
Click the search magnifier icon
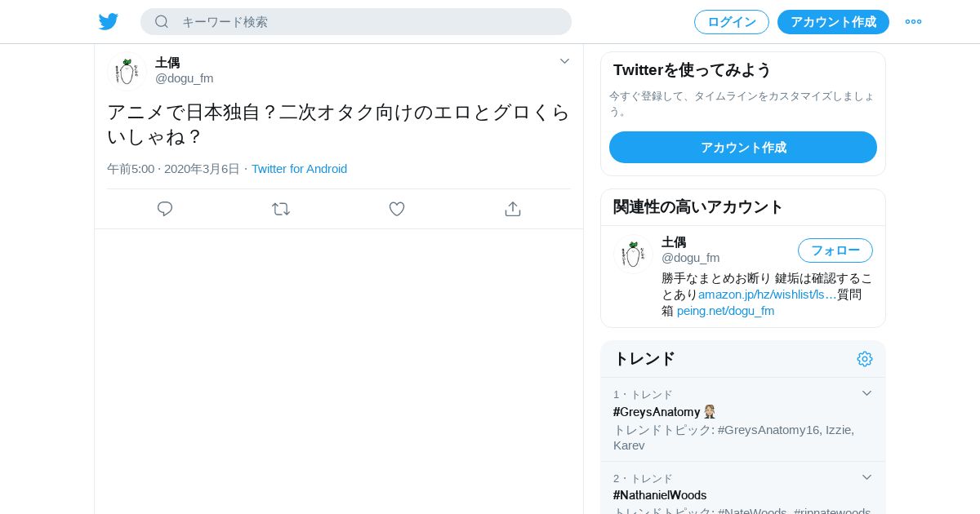162,22
